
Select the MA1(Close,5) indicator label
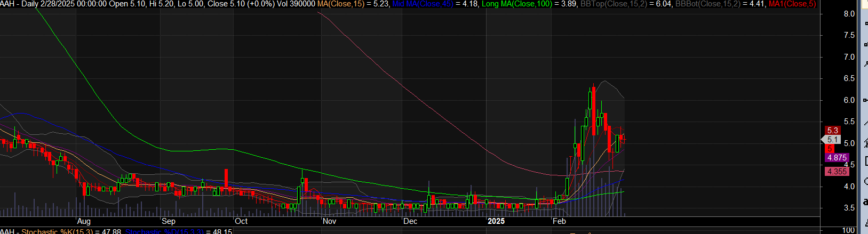pyautogui.click(x=792, y=4)
